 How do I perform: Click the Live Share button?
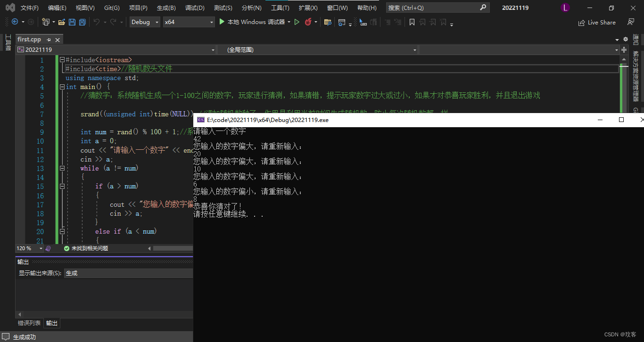pos(597,22)
